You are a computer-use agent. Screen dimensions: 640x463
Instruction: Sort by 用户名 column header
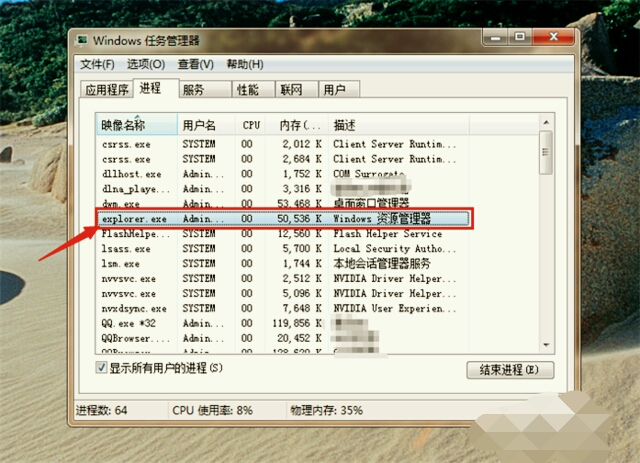click(206, 125)
